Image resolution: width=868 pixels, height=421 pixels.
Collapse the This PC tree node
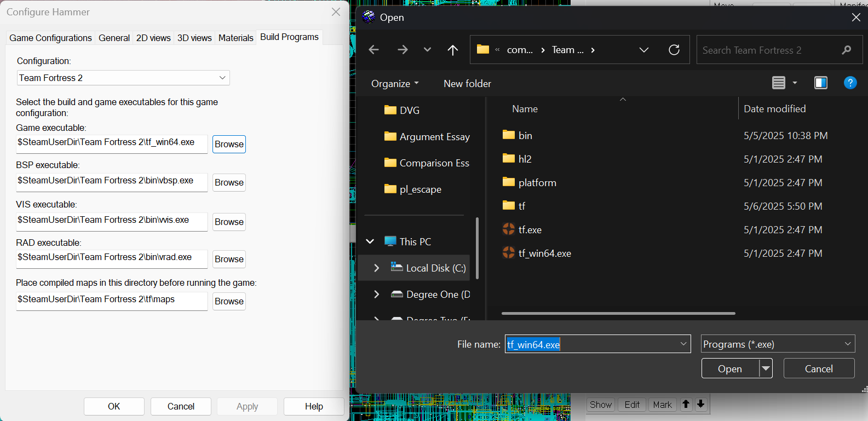coord(370,241)
